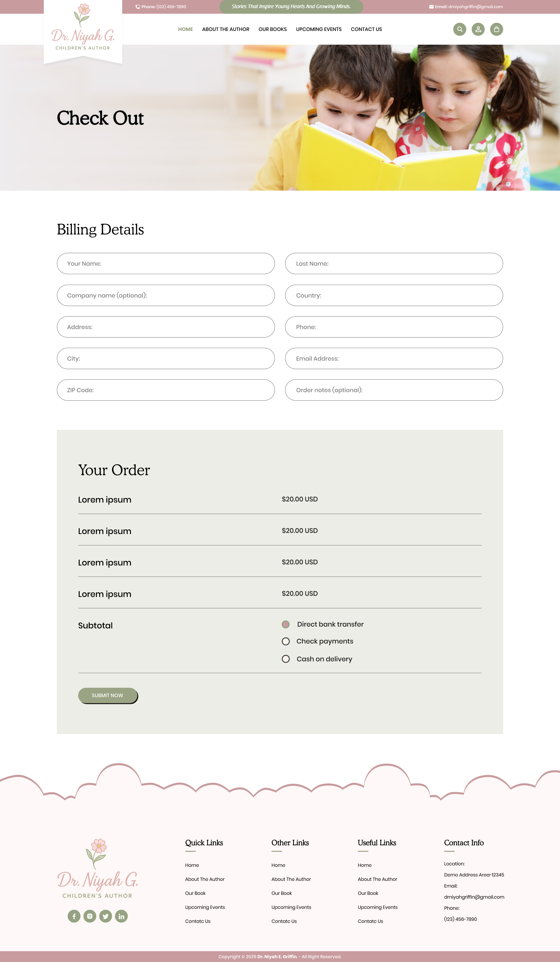Open the shopping bag cart icon
This screenshot has height=962, width=560.
click(x=496, y=29)
